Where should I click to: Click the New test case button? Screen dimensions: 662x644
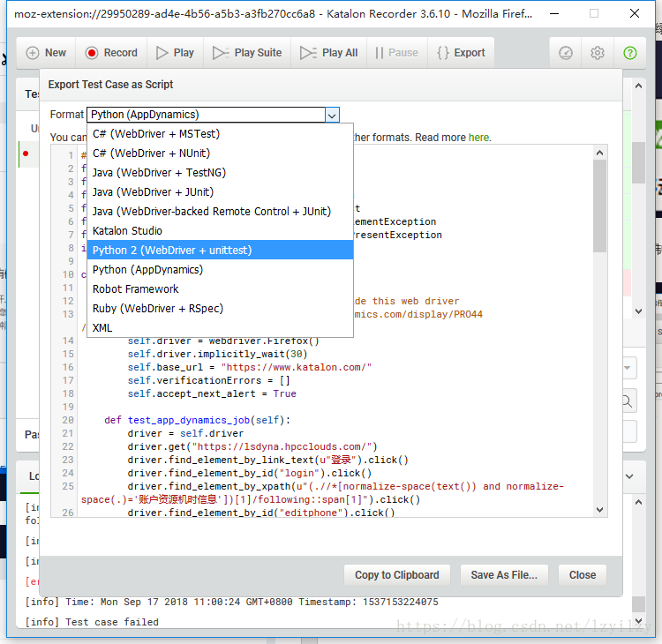(x=46, y=53)
